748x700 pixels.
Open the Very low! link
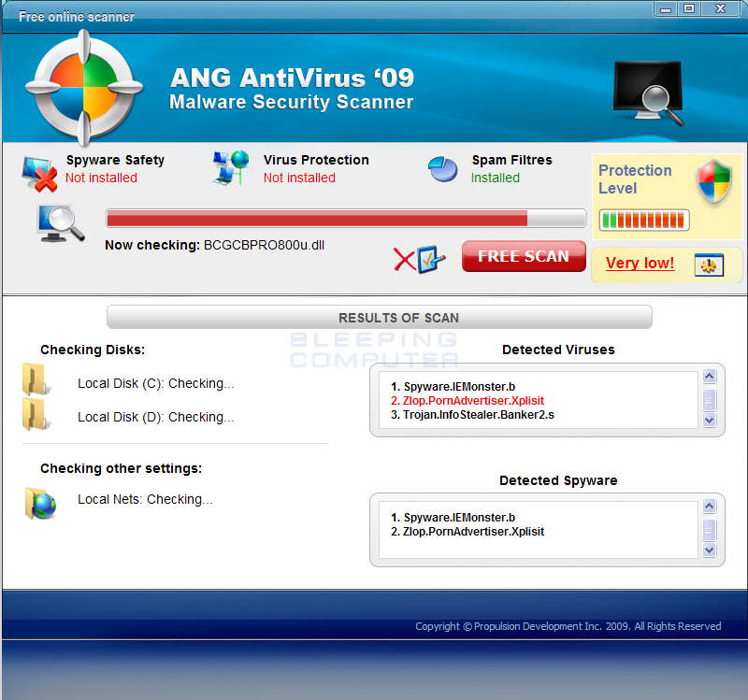(x=640, y=264)
